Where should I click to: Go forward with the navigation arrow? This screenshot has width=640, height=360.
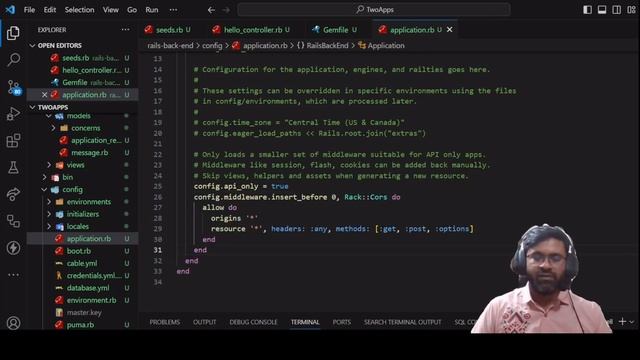pyautogui.click(x=226, y=10)
